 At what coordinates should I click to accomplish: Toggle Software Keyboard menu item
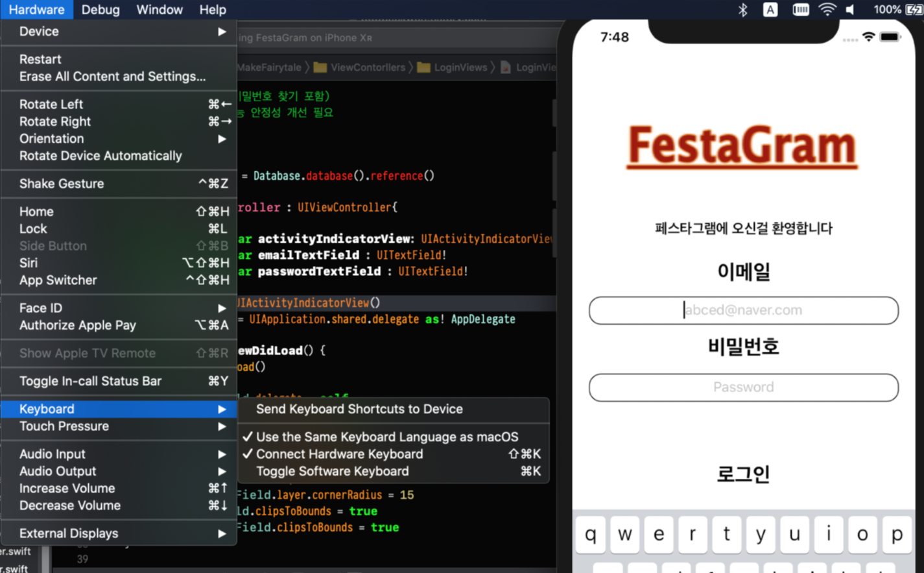[x=394, y=471]
